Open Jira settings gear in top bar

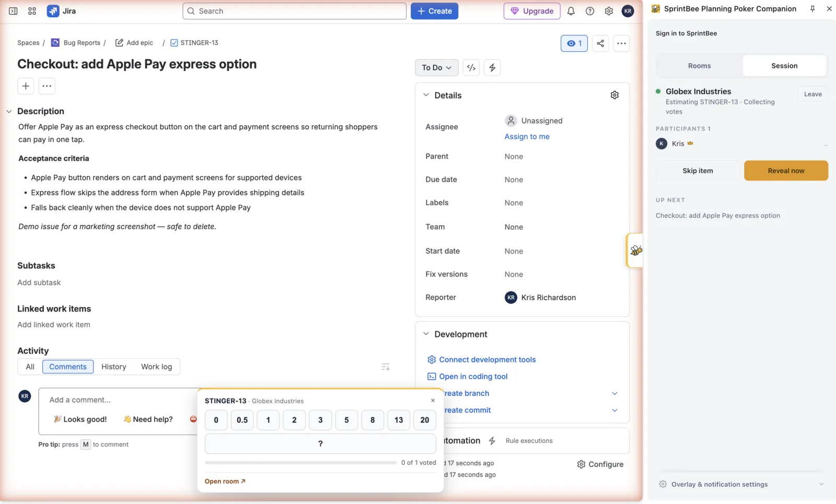pyautogui.click(x=609, y=11)
